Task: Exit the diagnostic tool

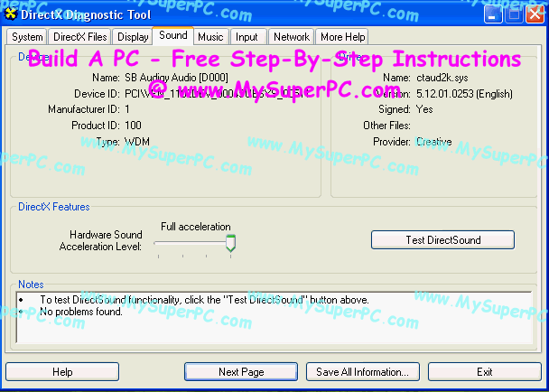Action: coord(485,372)
